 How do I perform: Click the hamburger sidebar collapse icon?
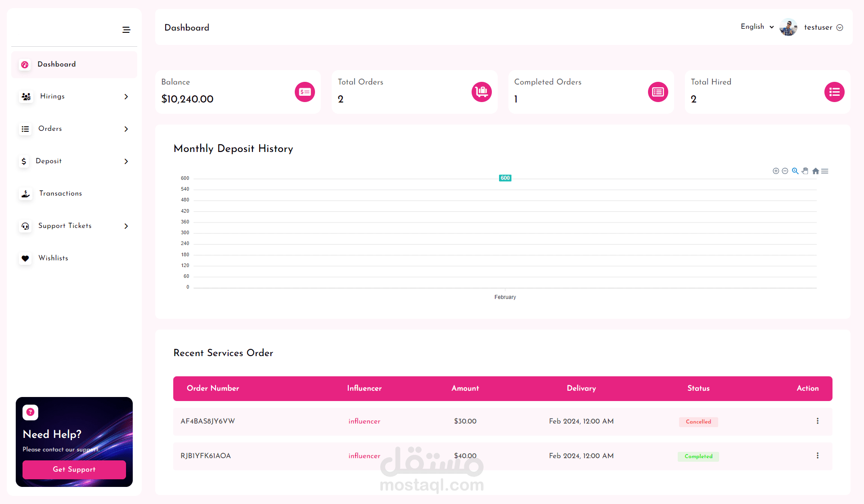pos(126,30)
